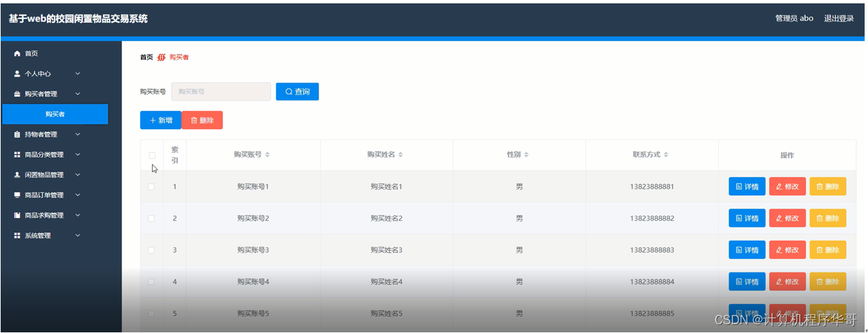Click the breadcrumb separator icon after 首页
868x333 pixels.
[x=161, y=57]
